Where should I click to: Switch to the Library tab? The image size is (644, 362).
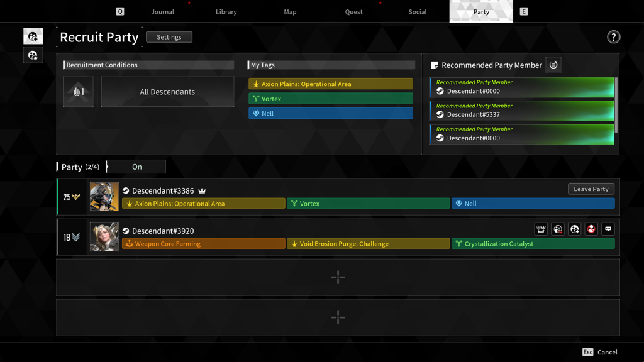[x=226, y=11]
